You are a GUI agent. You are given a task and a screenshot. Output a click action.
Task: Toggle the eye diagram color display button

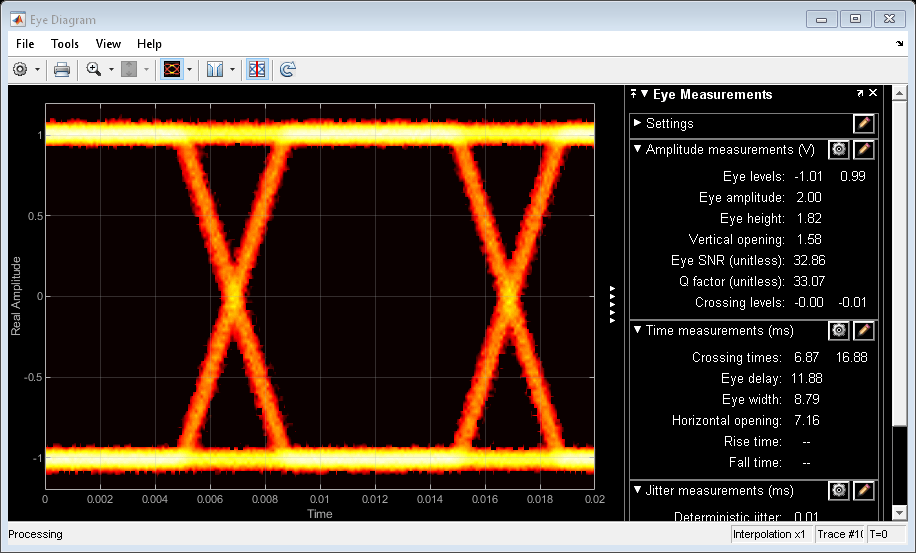(x=172, y=69)
